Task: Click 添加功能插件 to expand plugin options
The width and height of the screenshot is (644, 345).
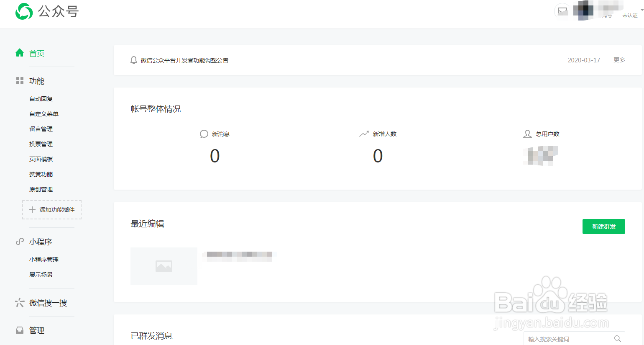Action: (x=51, y=209)
